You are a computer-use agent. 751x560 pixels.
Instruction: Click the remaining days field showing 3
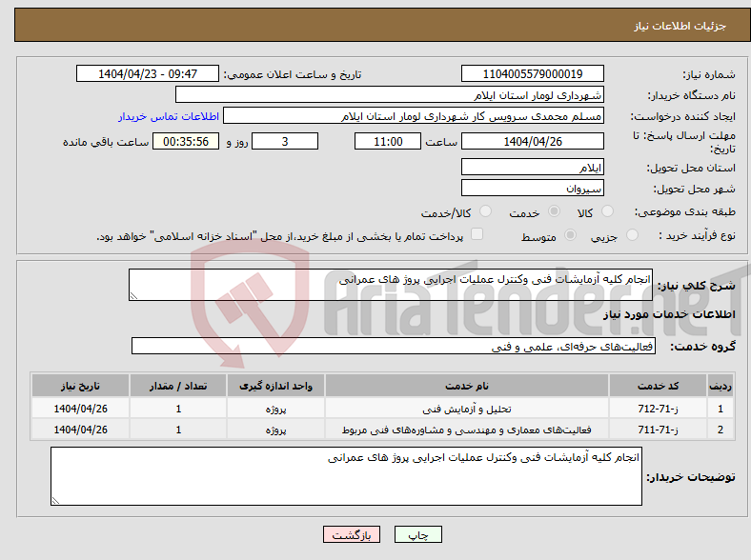[285, 141]
